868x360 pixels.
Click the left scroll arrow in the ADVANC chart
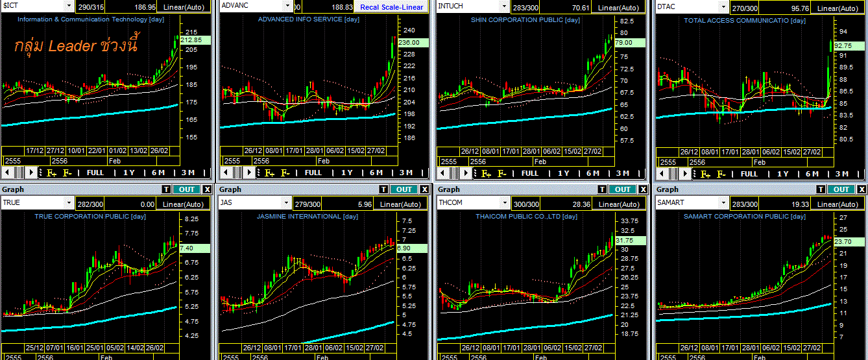(225, 173)
